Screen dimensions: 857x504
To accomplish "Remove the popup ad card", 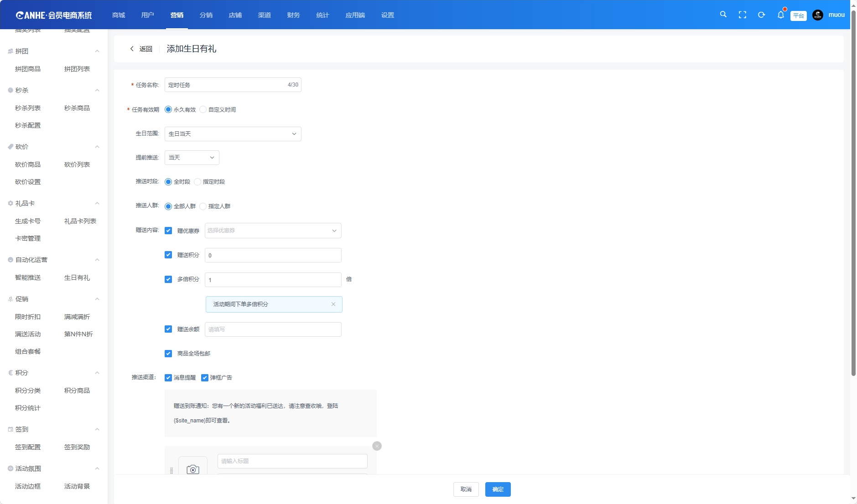I will click(377, 446).
